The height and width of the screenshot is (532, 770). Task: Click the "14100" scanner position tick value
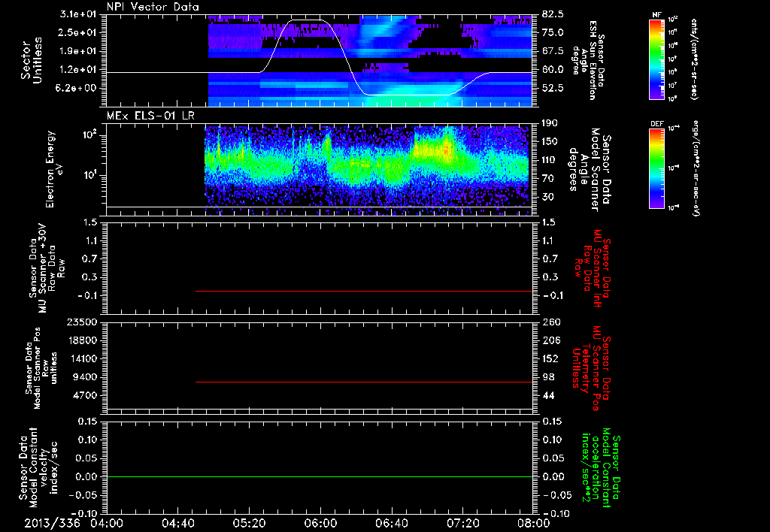(x=83, y=358)
